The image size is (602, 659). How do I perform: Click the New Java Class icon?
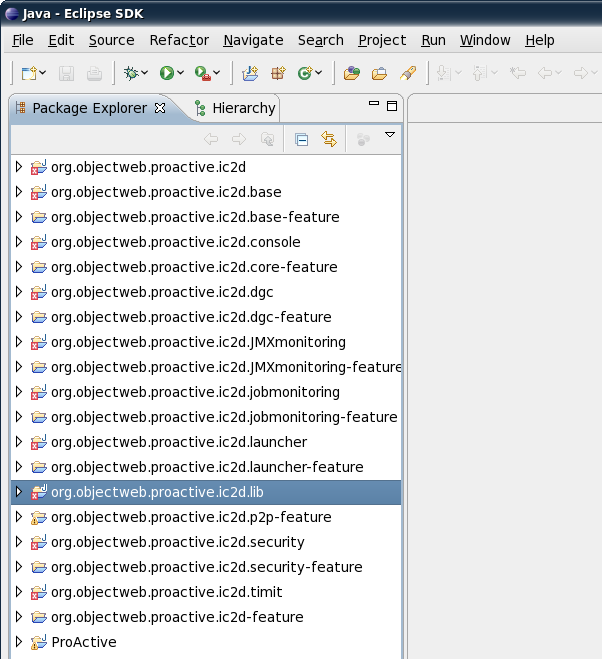[x=305, y=73]
